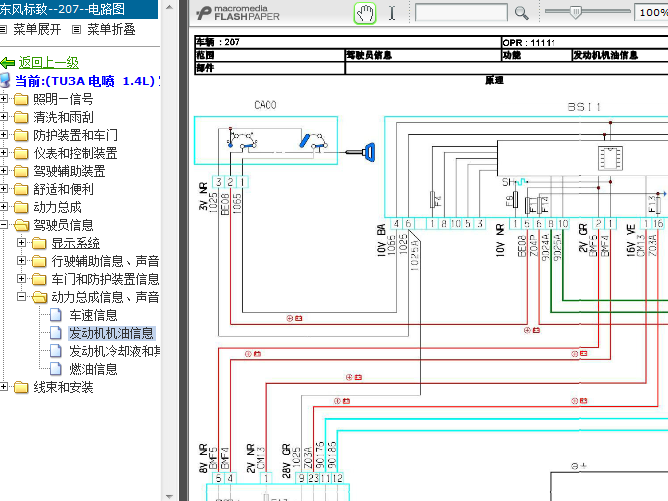This screenshot has height=501, width=668.
Task: Click the sidebar scroll up arrow
Action: click(169, 7)
